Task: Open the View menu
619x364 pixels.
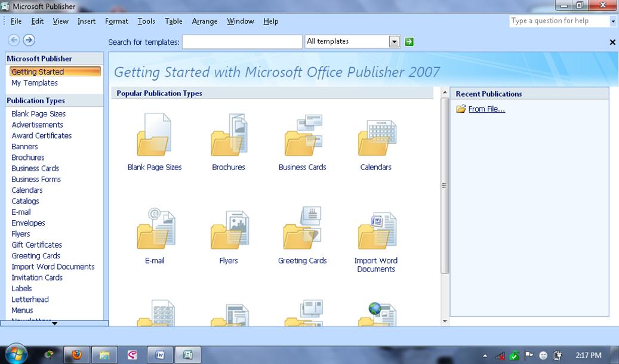Action: [60, 21]
